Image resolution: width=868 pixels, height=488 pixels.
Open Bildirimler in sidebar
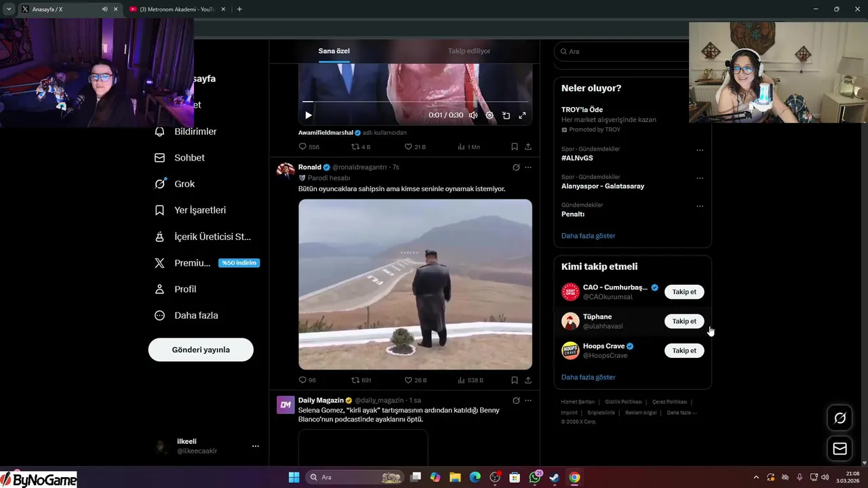pyautogui.click(x=186, y=131)
